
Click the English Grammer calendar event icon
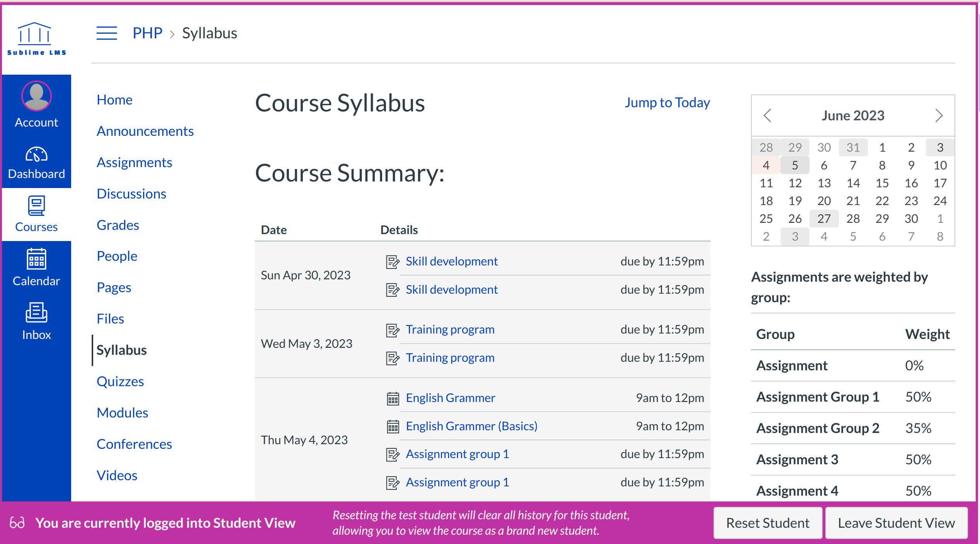pos(393,398)
